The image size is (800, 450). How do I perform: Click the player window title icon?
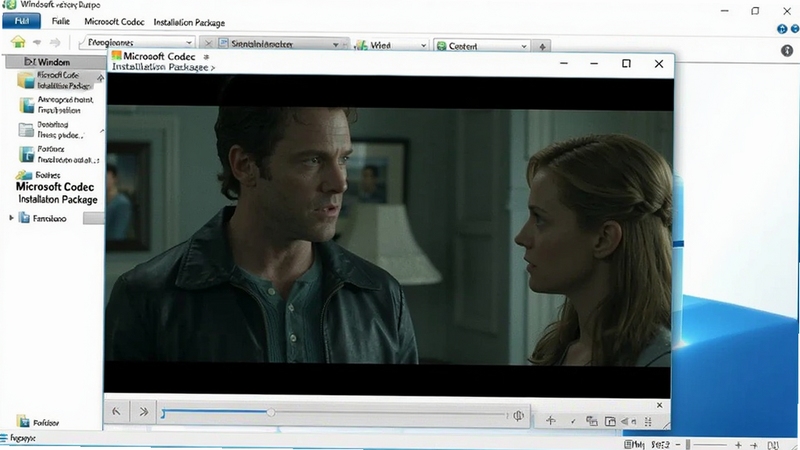pyautogui.click(x=116, y=55)
